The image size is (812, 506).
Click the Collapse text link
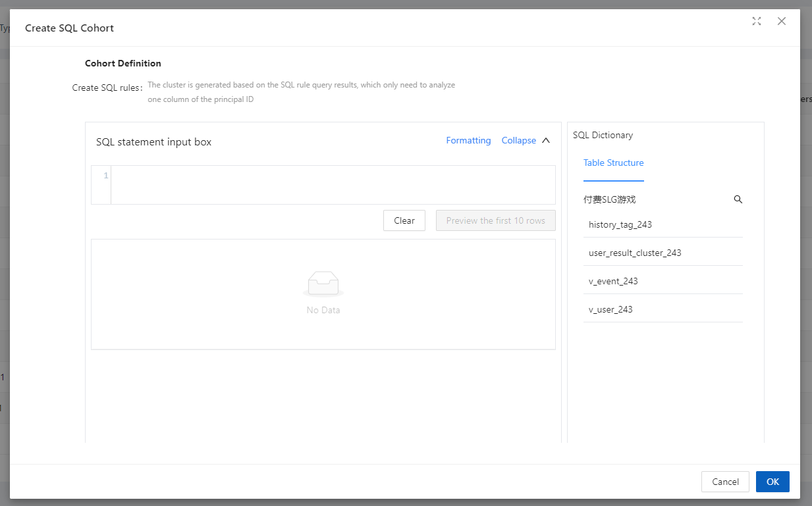point(518,140)
